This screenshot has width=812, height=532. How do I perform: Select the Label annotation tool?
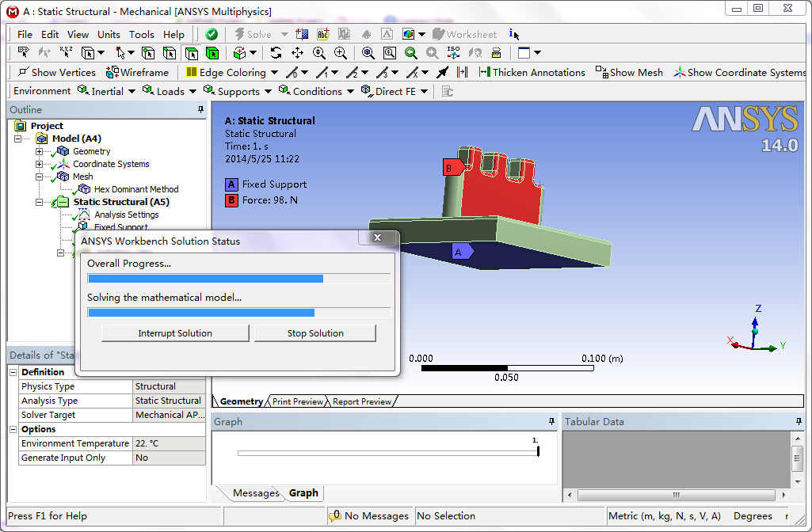pos(442,72)
